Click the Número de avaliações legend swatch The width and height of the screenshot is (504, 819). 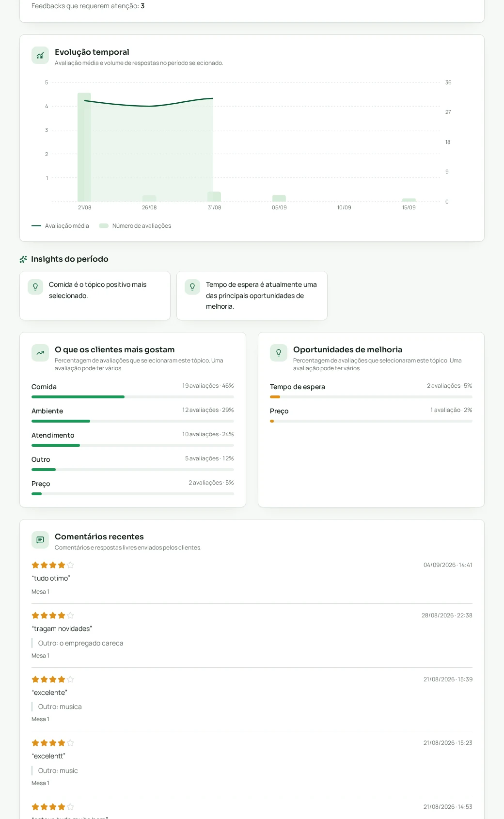click(104, 226)
